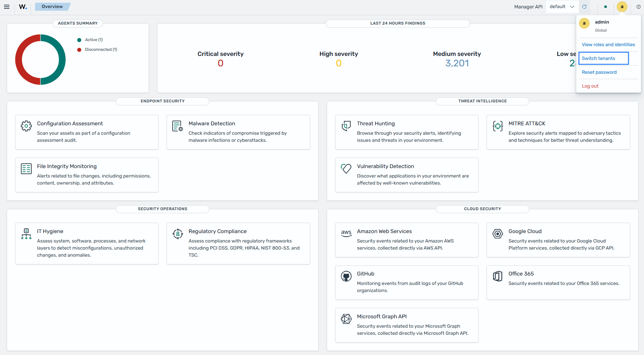Click the Global tenant label

[601, 30]
